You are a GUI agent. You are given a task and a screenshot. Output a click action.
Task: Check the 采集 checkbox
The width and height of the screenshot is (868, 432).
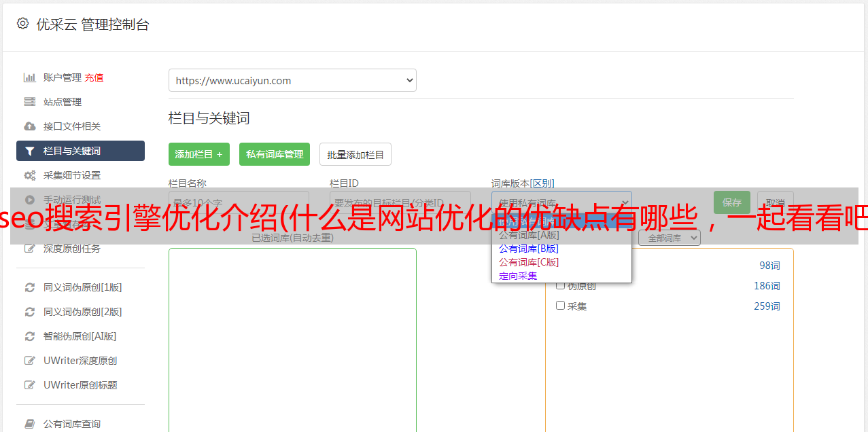click(x=561, y=306)
